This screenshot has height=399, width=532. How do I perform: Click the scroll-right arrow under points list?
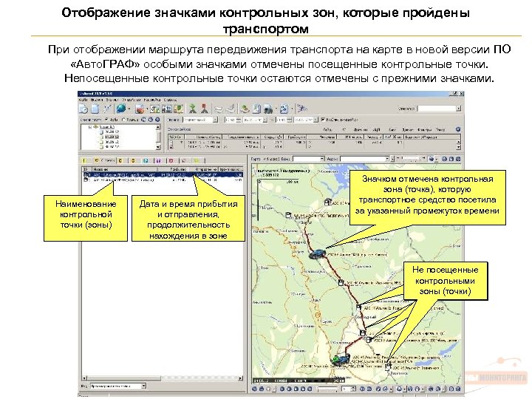(x=241, y=378)
